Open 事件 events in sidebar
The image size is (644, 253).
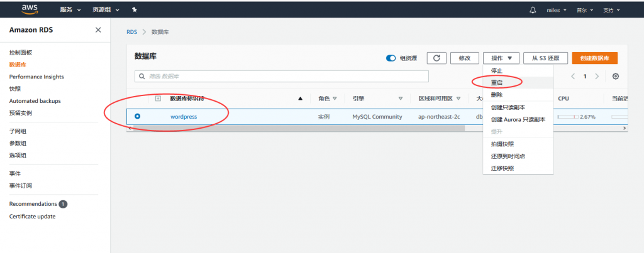pyautogui.click(x=15, y=174)
